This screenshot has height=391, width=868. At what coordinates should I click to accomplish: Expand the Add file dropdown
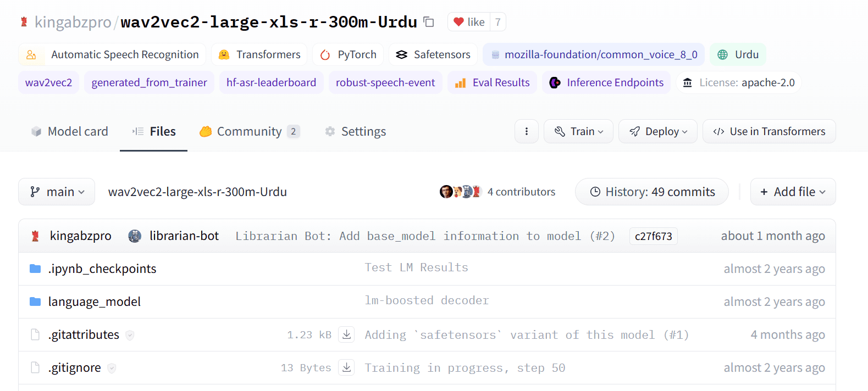793,192
